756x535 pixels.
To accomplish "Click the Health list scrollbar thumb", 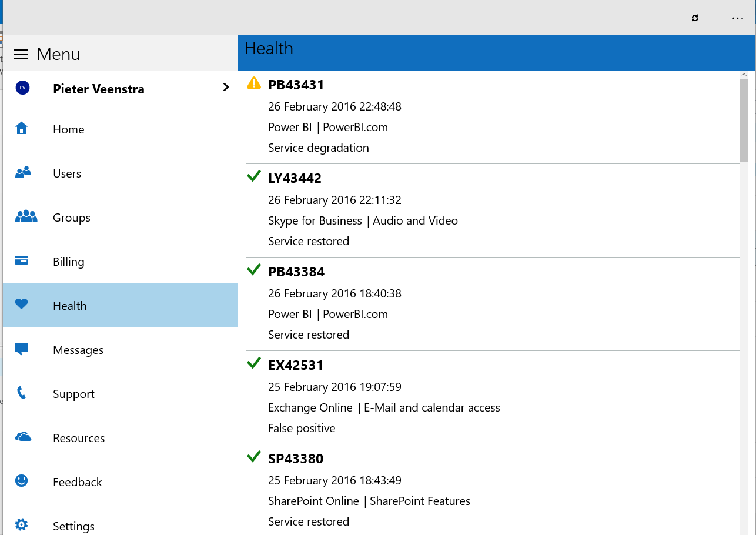I will (744, 120).
